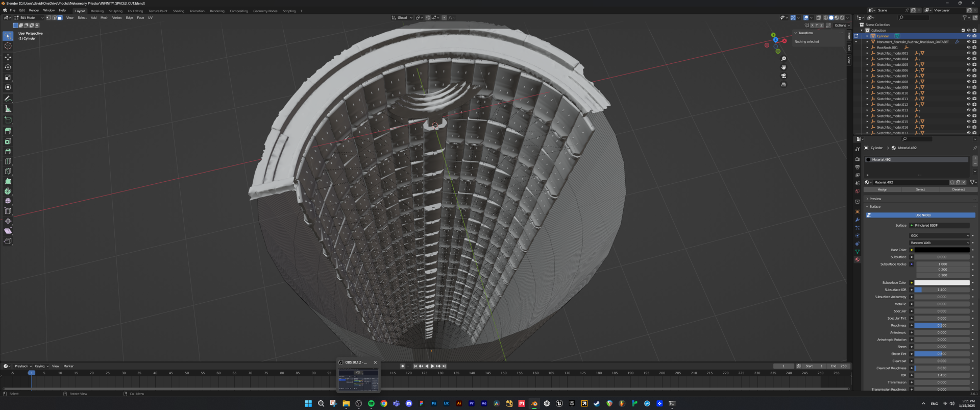Open the Object Data green triangle tab
This screenshot has height=410, width=980.
(x=857, y=252)
